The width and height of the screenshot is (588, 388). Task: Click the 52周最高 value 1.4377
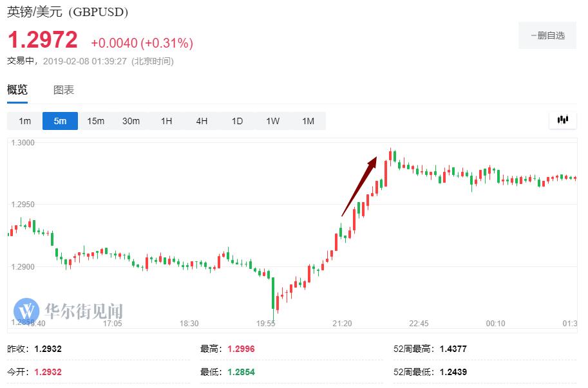pyautogui.click(x=453, y=349)
